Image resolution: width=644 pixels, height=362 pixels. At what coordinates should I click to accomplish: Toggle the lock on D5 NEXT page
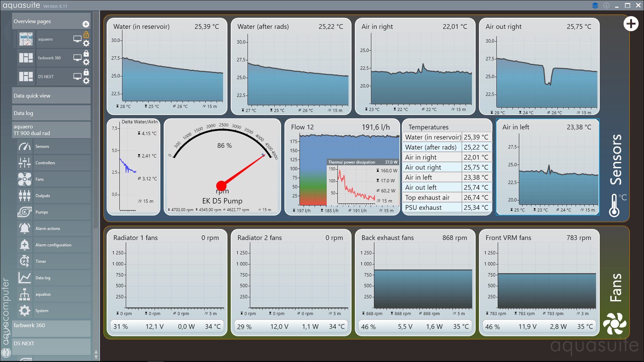(x=86, y=72)
